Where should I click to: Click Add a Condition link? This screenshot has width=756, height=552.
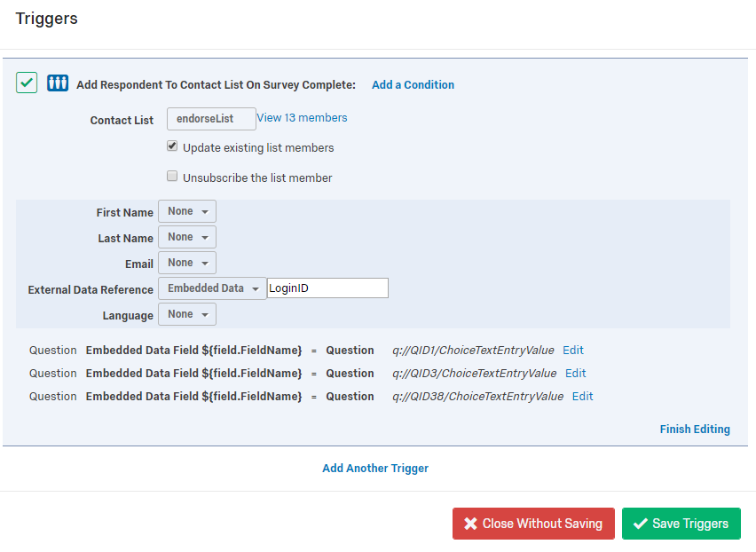(x=413, y=85)
